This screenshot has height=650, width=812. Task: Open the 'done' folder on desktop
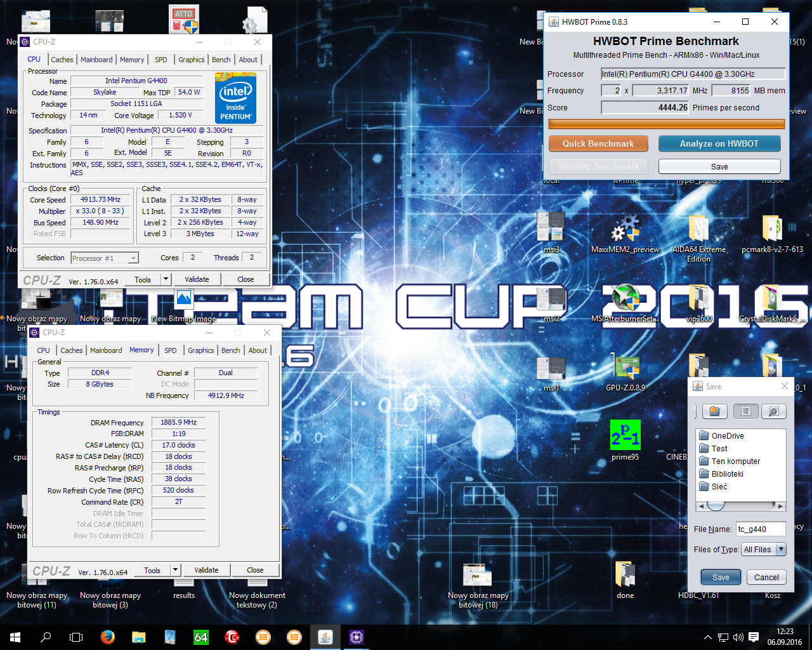(625, 580)
